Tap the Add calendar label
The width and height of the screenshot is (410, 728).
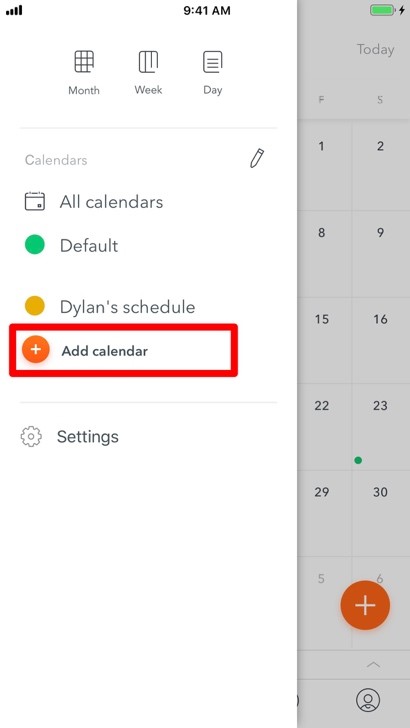pyautogui.click(x=105, y=351)
